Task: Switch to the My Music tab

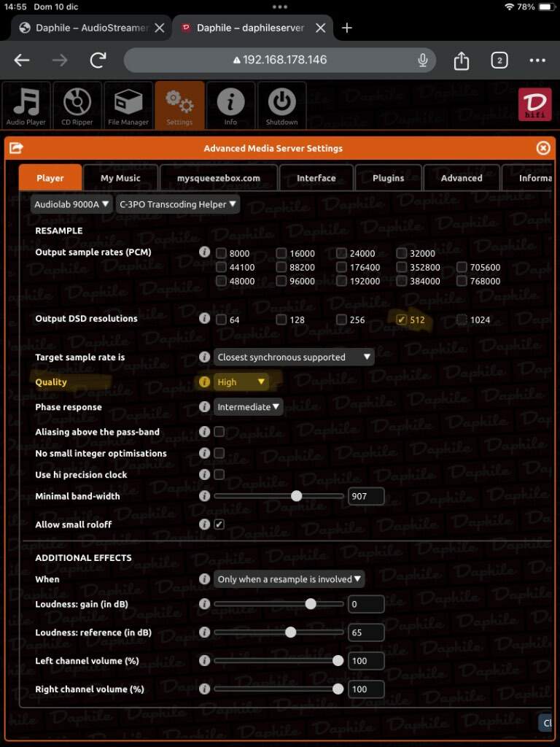Action: click(x=120, y=178)
